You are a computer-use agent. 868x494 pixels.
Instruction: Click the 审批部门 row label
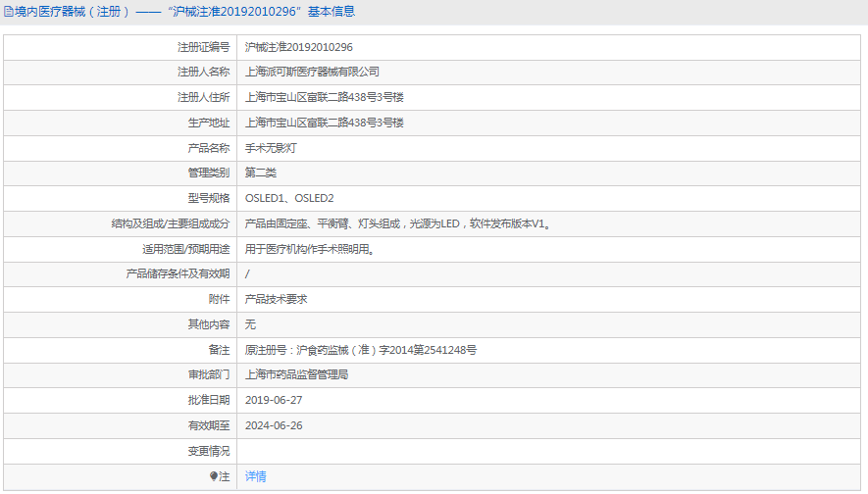pos(208,375)
